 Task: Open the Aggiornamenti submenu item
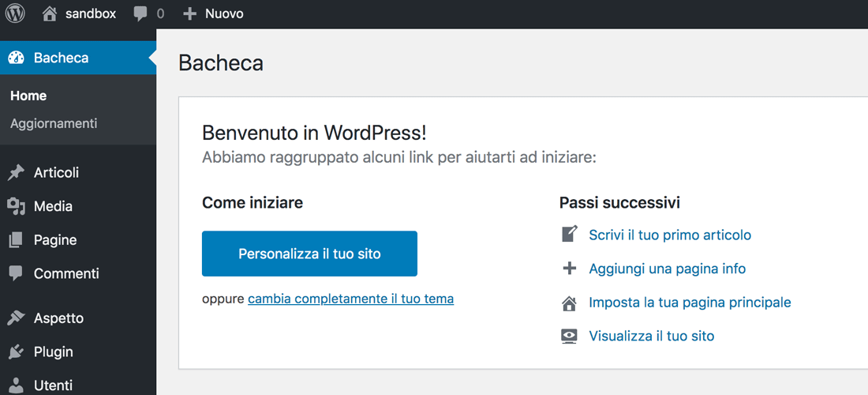tap(54, 123)
